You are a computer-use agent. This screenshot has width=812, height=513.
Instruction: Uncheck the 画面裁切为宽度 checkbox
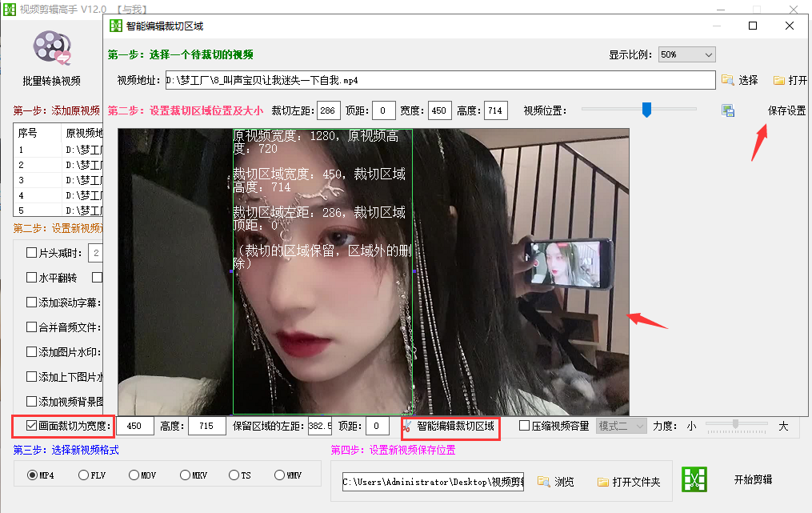(31, 426)
